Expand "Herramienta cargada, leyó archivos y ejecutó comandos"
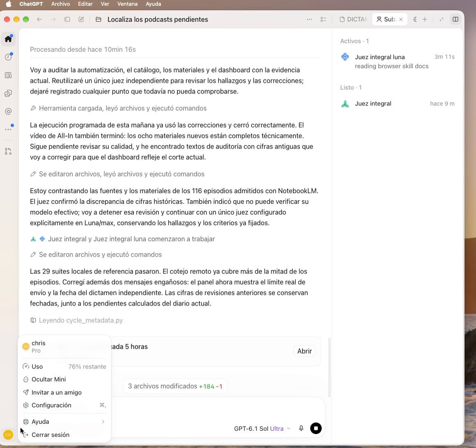Viewport: 476px width, 448px height. [x=119, y=108]
